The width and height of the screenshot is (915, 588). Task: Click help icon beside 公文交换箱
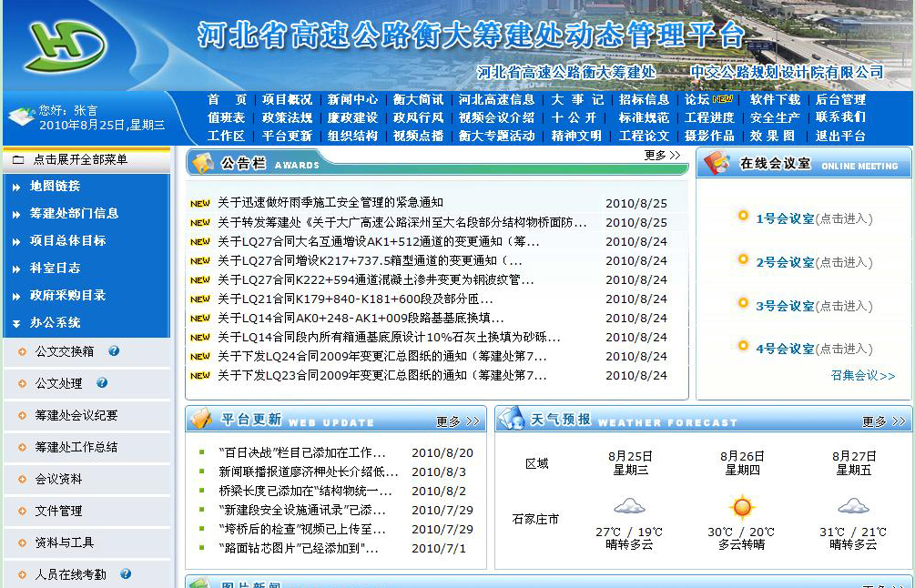pyautogui.click(x=114, y=351)
